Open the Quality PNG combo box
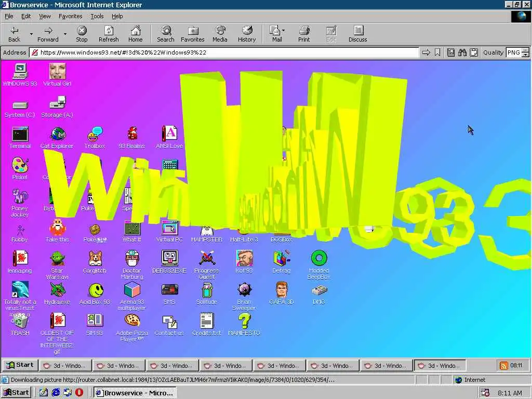The image size is (532, 399). coord(517,52)
